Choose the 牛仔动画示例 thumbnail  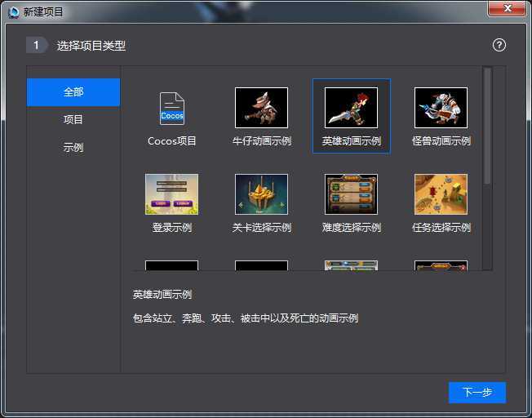(x=261, y=108)
